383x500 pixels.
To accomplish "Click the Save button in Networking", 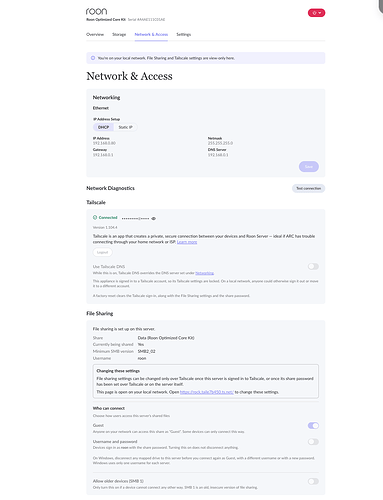I will (309, 166).
